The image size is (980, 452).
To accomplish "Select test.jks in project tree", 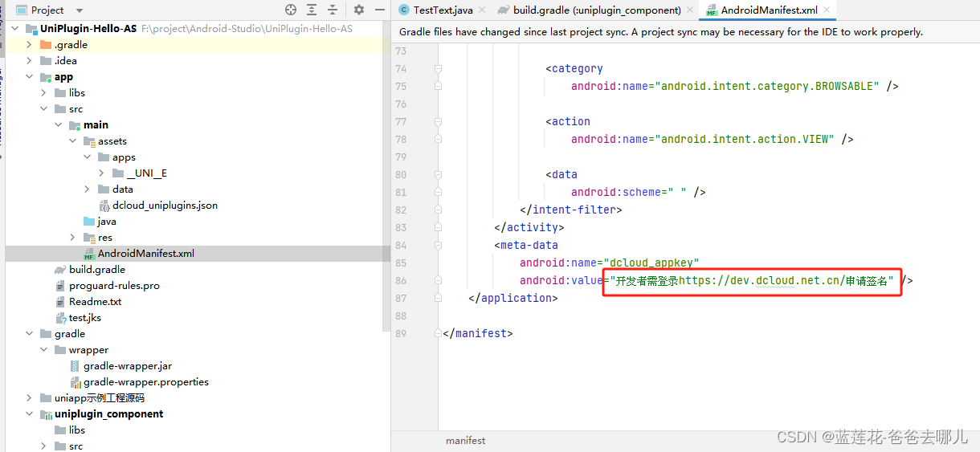I will point(84,318).
